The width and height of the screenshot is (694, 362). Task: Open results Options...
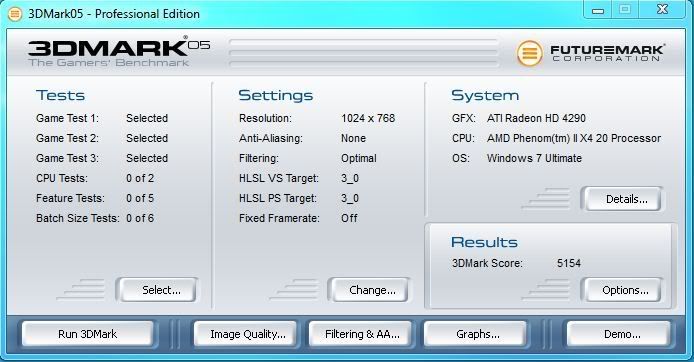pyautogui.click(x=623, y=290)
